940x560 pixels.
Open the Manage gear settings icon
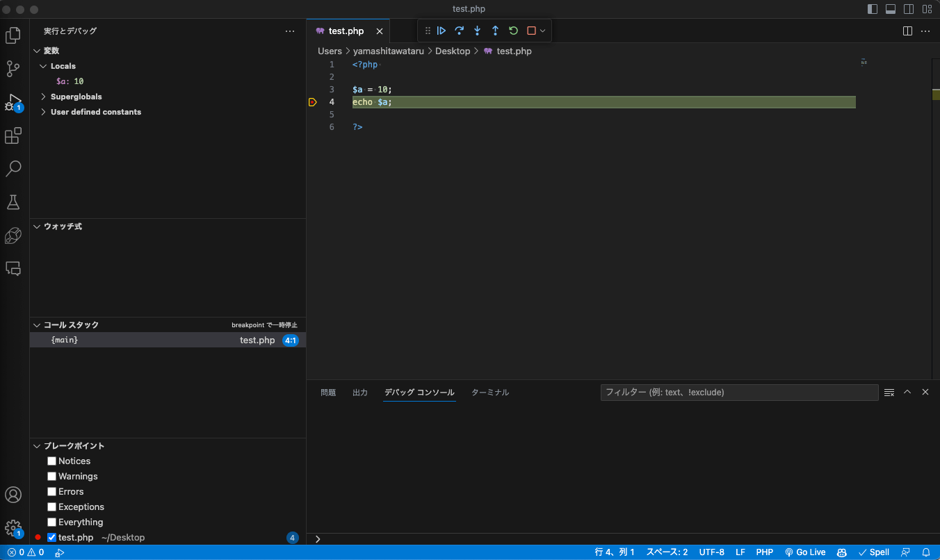13,528
